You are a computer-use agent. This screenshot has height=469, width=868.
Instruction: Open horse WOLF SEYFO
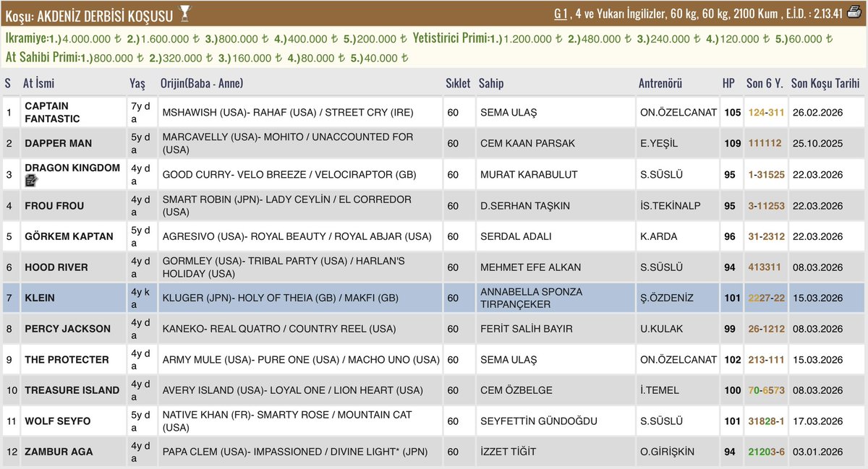coord(58,421)
